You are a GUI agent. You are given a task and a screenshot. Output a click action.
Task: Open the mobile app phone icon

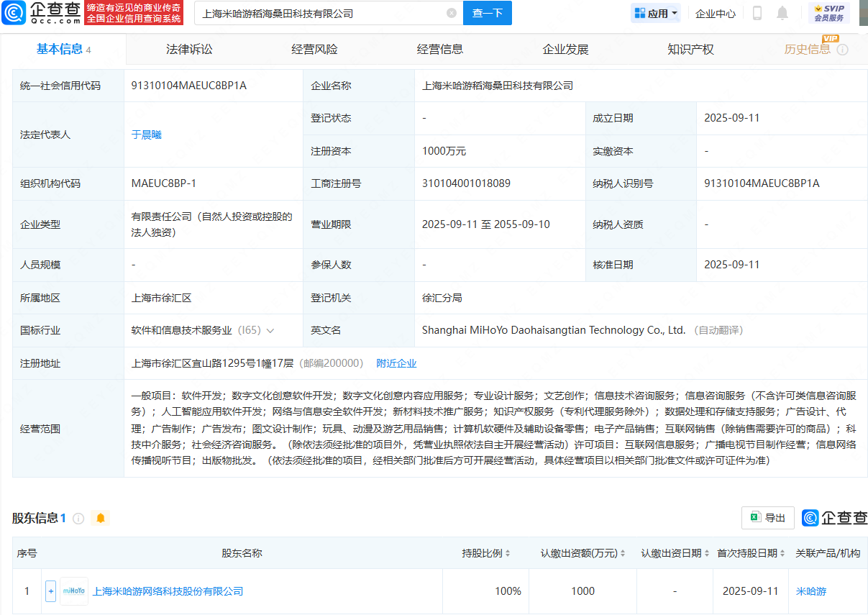pos(757,13)
